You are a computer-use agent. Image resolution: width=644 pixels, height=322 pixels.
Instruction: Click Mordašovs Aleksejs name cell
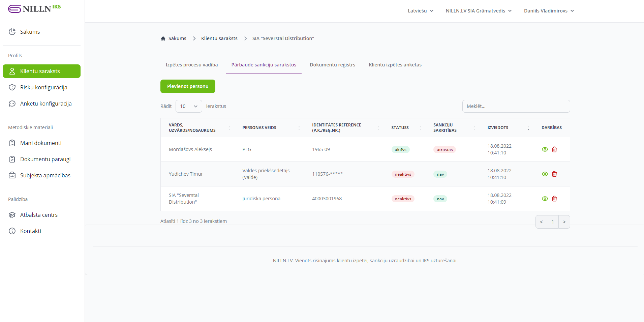pyautogui.click(x=190, y=149)
